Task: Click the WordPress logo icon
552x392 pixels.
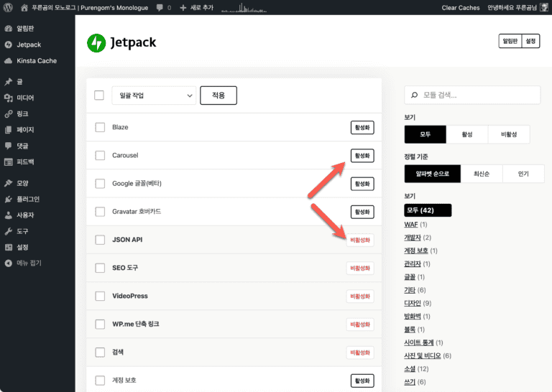Action: coord(8,7)
